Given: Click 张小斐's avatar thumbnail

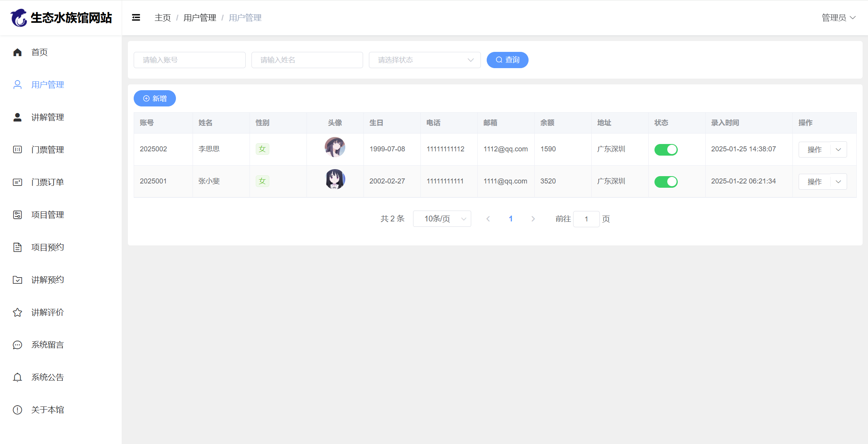Looking at the screenshot, I should click(335, 179).
